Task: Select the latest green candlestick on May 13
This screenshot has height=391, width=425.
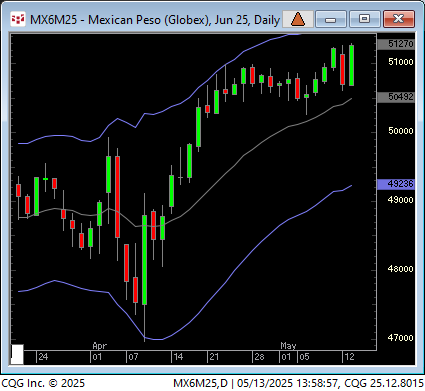Action: pos(351,65)
